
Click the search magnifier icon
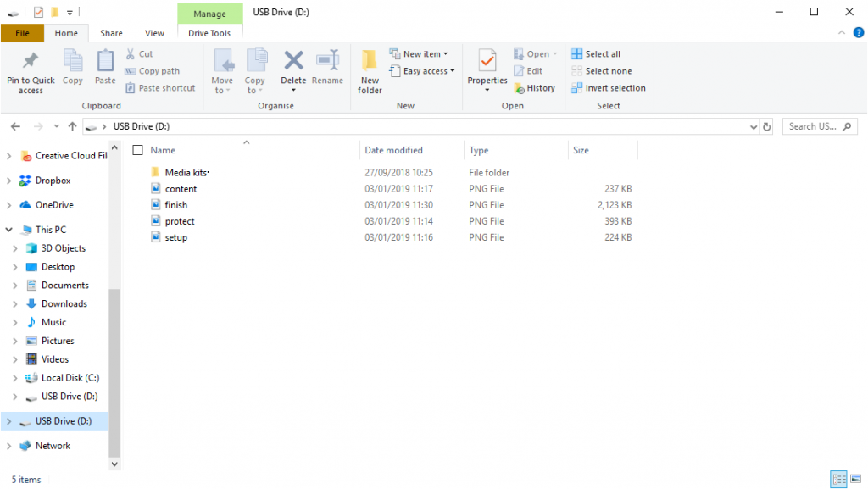(x=847, y=126)
